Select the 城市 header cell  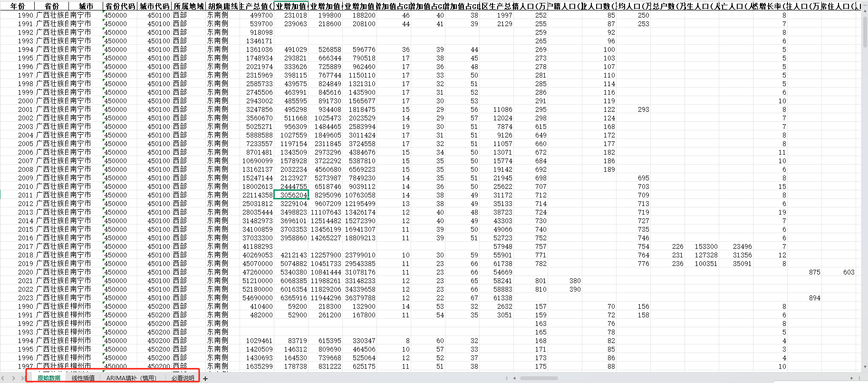(x=86, y=6)
